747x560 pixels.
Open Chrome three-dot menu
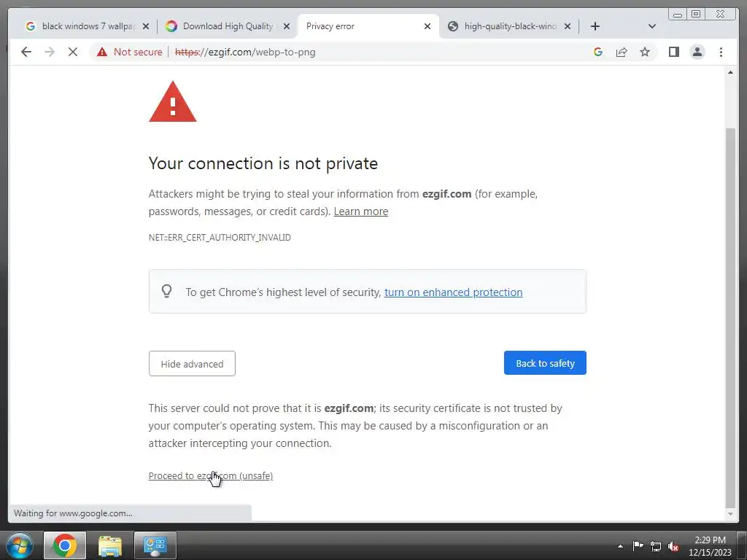click(x=721, y=52)
